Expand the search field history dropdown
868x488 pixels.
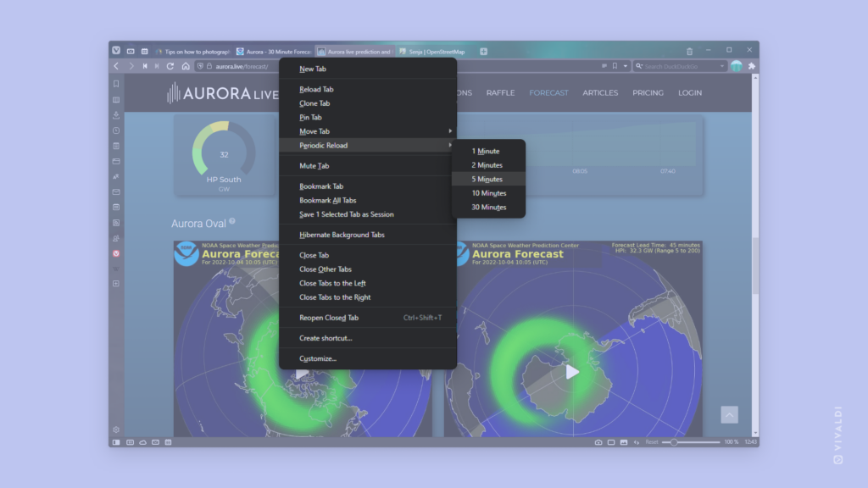click(x=722, y=66)
